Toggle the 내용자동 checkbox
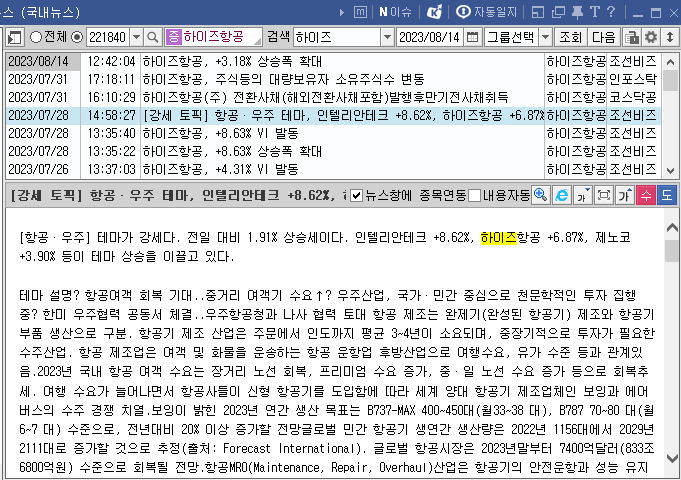 (475, 195)
